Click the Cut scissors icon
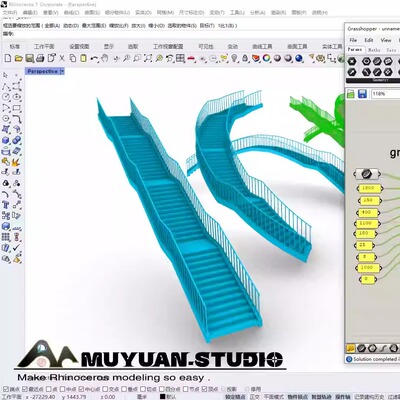400x400 pixels. [x=62, y=59]
